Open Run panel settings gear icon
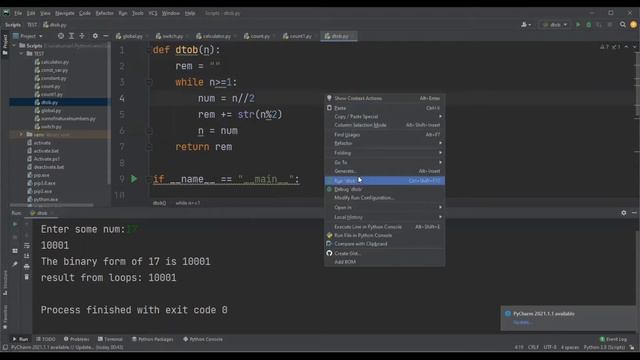This screenshot has width=640, height=360. tap(624, 213)
